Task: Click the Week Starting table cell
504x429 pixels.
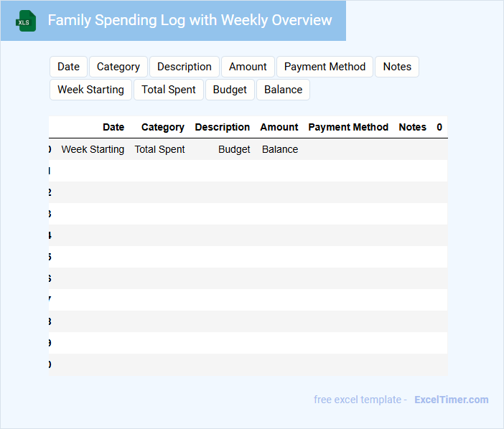Action: 93,149
